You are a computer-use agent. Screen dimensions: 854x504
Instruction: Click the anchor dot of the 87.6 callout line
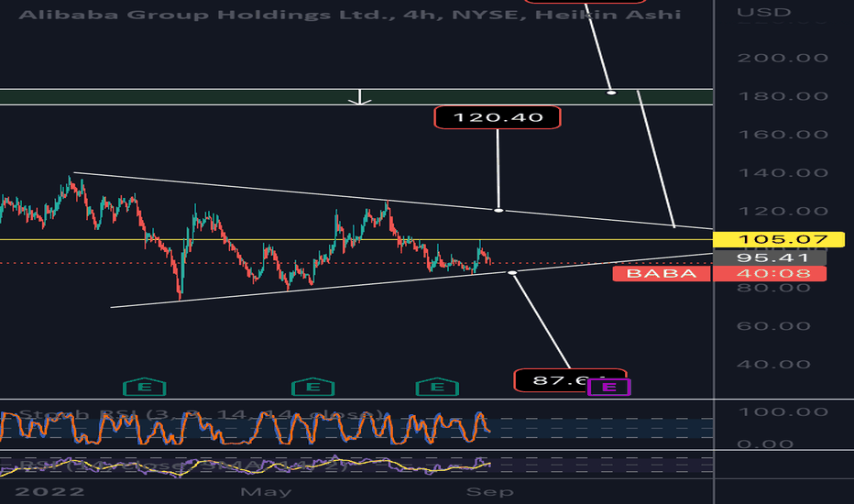coord(512,272)
